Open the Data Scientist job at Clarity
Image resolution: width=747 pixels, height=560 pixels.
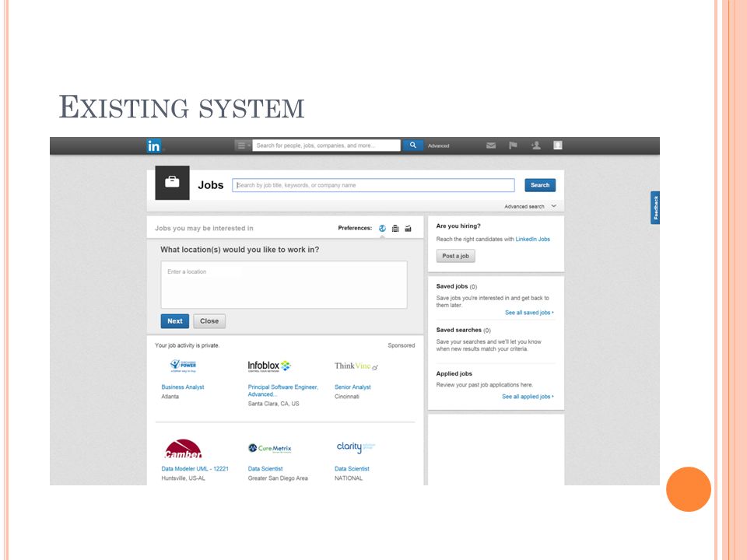pyautogui.click(x=352, y=468)
